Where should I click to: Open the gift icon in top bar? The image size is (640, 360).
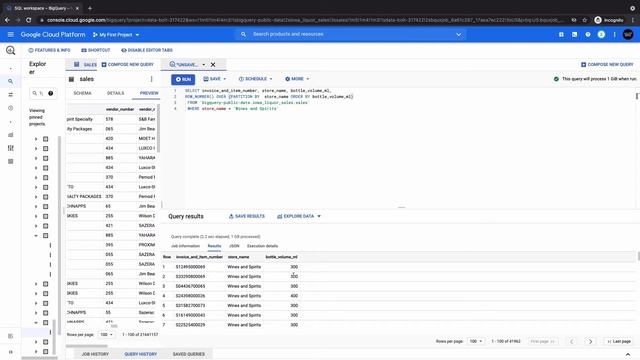point(561,35)
